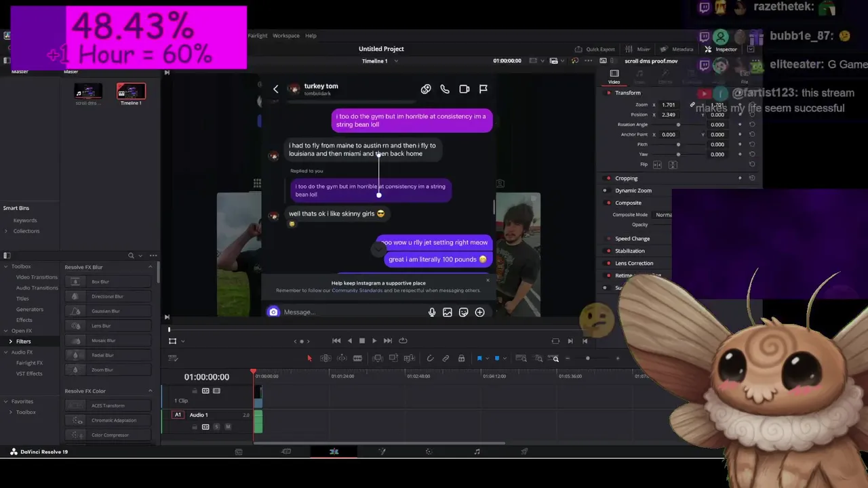Switch to the Color page icon
This screenshot has width=868, height=488.
coord(429,451)
